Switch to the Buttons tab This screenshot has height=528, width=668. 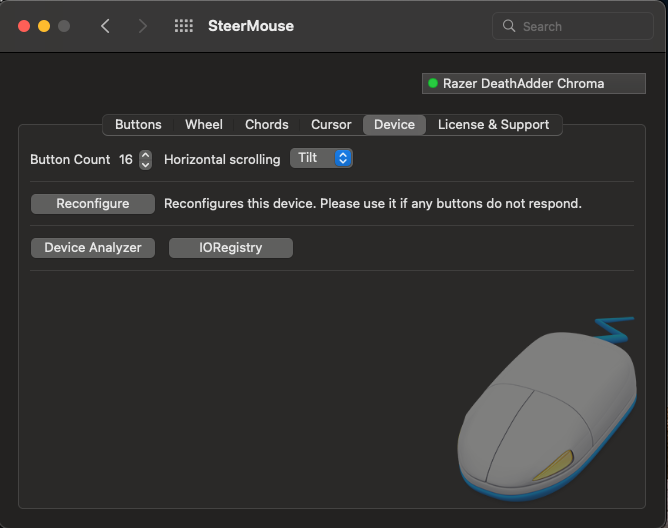click(x=138, y=125)
